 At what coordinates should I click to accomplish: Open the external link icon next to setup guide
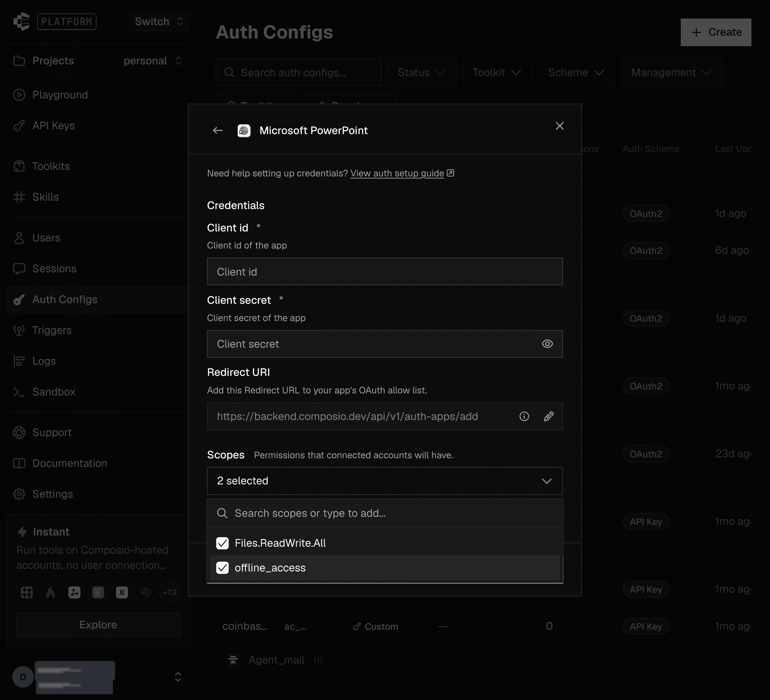click(x=450, y=173)
